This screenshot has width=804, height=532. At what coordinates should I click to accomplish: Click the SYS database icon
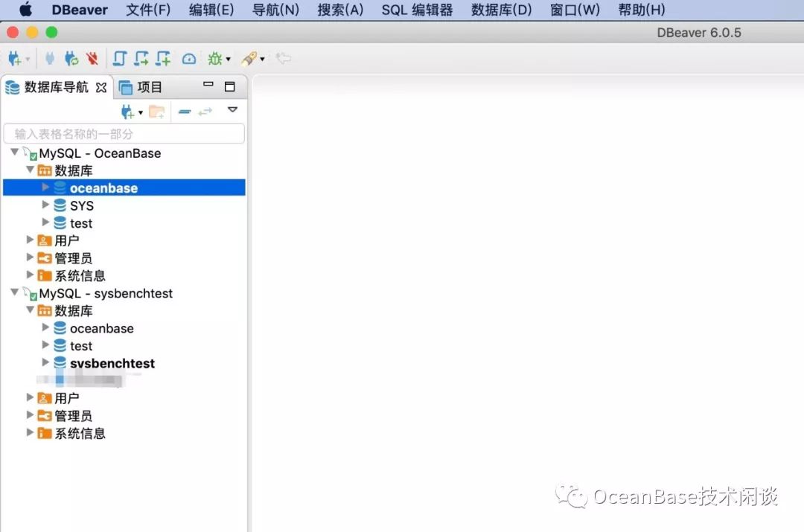click(x=60, y=205)
